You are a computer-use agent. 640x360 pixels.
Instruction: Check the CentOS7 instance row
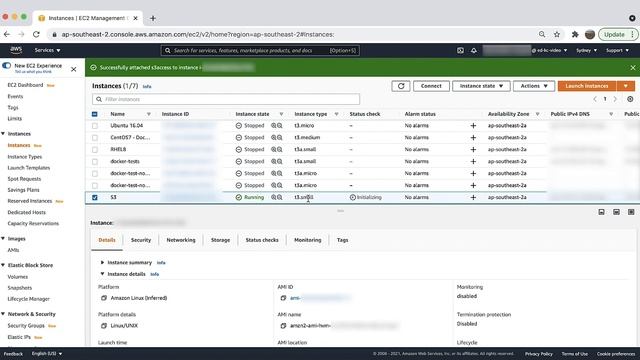tap(95, 138)
